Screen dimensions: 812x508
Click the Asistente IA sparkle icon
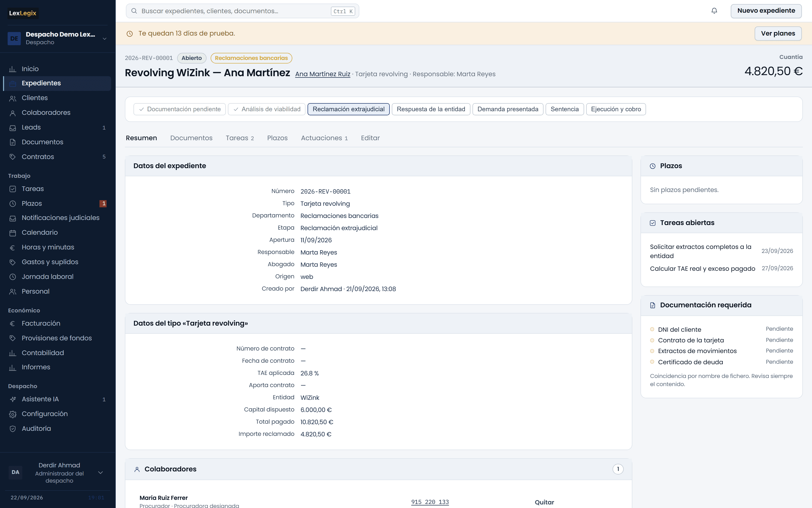(13, 399)
